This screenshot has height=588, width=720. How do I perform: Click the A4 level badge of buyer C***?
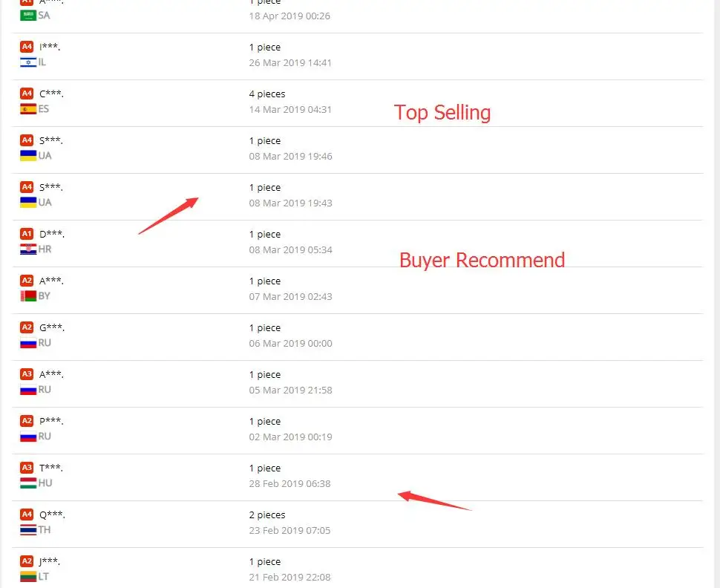[x=27, y=94]
